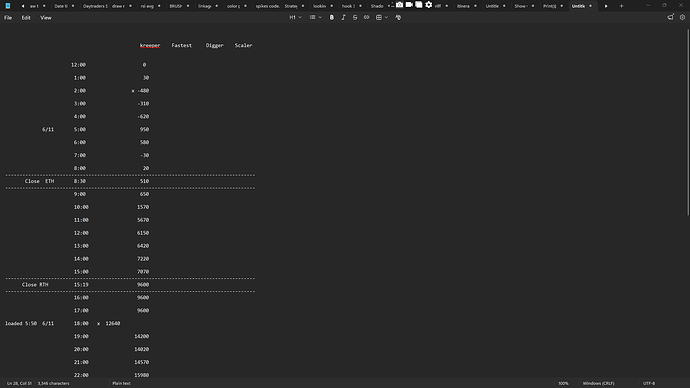Click the Digger column header text
Image resolution: width=690 pixels, height=388 pixels.
click(214, 45)
